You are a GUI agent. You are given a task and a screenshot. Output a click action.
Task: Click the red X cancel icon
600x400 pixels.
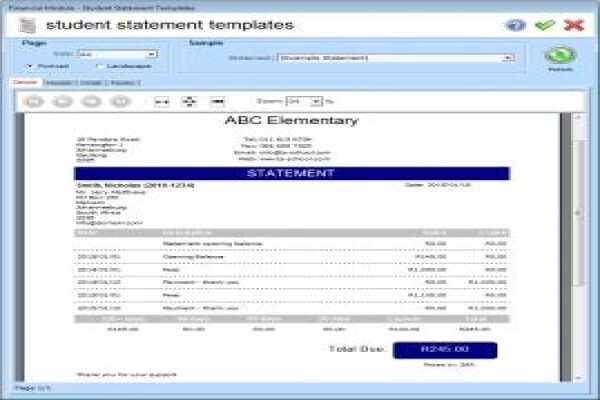tap(574, 25)
